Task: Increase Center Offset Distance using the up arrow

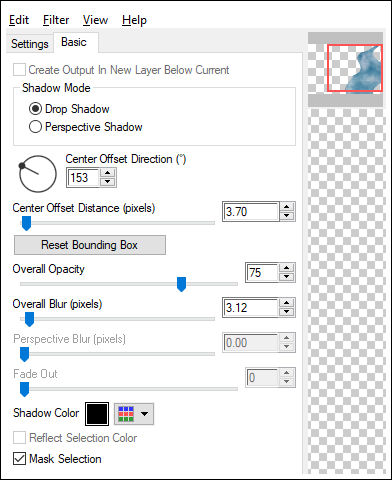Action: coord(287,207)
